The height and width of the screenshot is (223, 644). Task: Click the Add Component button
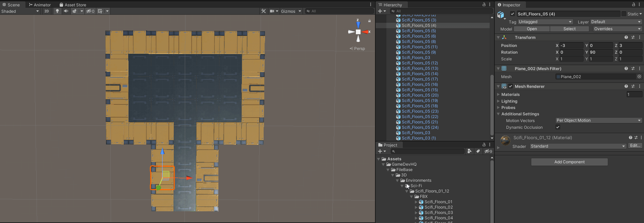pos(569,162)
